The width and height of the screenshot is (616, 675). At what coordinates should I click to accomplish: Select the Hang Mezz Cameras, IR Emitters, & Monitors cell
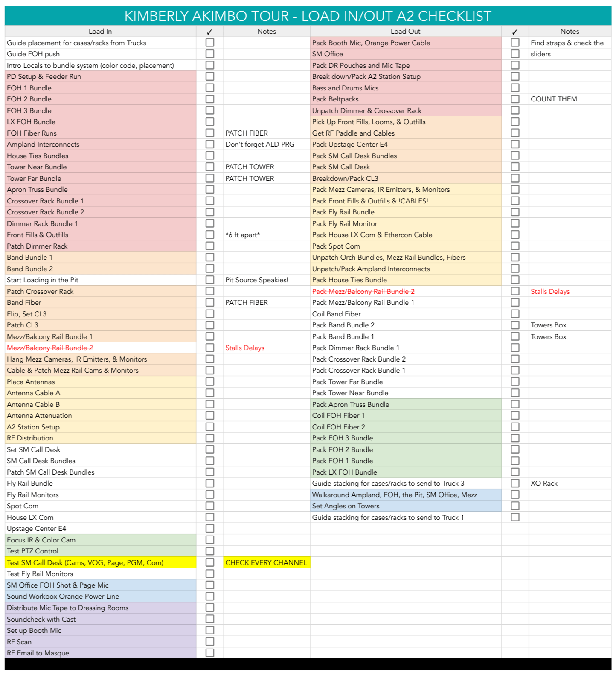pos(100,359)
